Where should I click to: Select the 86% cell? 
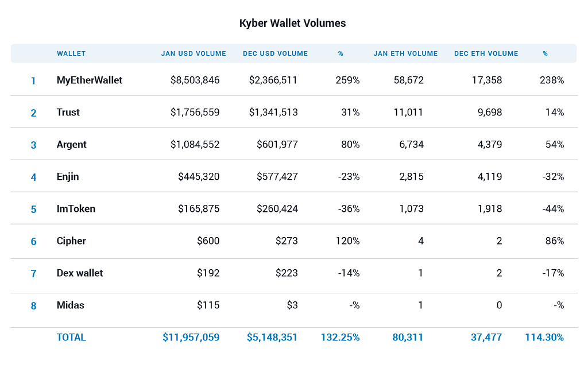pyautogui.click(x=555, y=241)
